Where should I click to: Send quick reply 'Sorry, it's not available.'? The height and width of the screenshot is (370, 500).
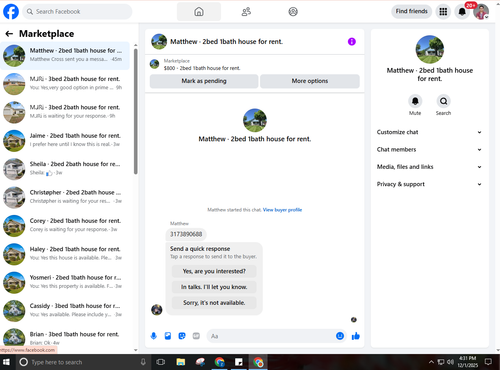click(x=214, y=303)
